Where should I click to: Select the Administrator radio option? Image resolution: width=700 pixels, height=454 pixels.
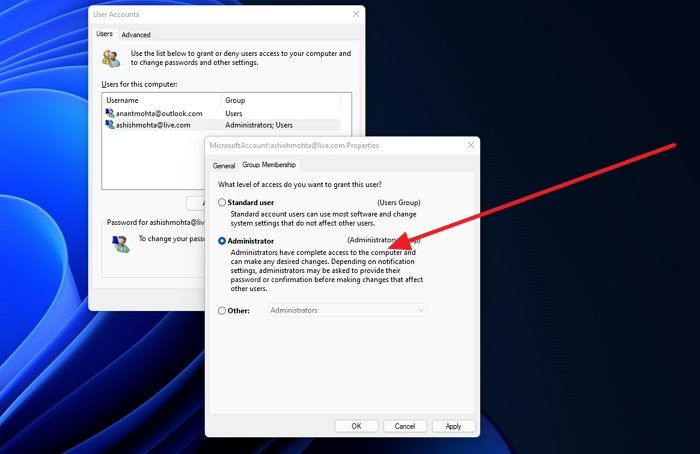pos(222,241)
